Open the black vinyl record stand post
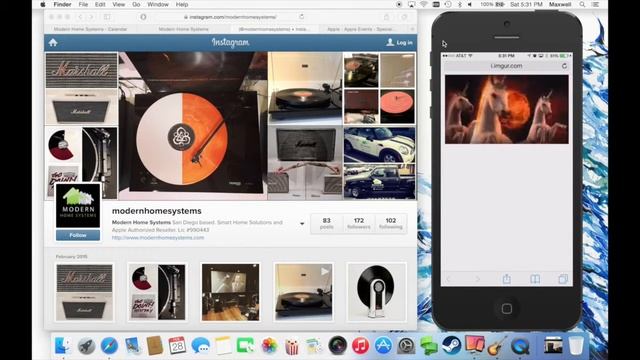 376,292
